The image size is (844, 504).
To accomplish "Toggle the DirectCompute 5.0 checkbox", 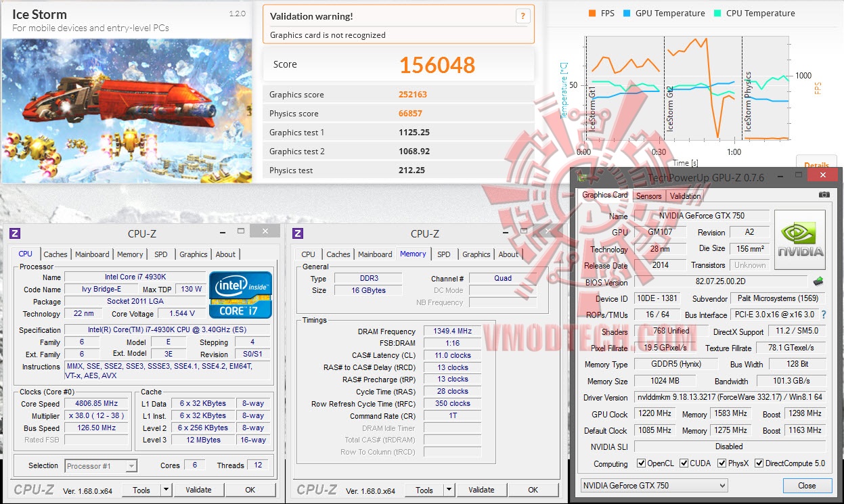I will click(759, 463).
